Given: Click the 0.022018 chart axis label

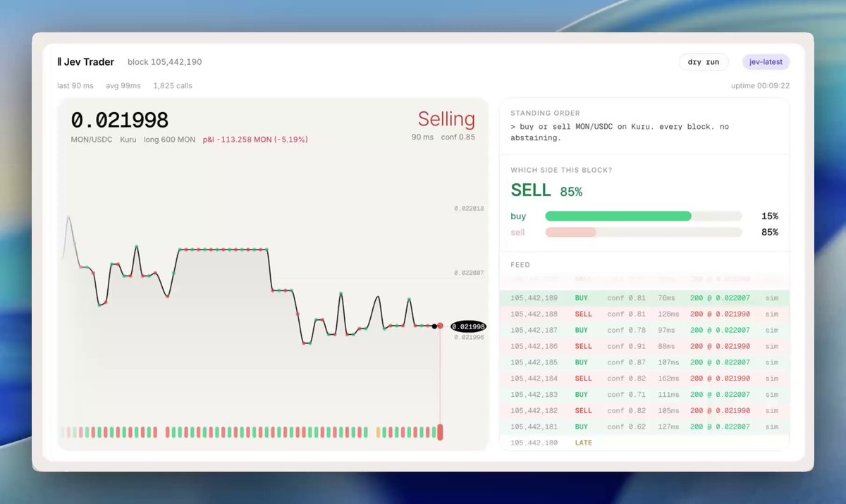Looking at the screenshot, I should coord(469,209).
